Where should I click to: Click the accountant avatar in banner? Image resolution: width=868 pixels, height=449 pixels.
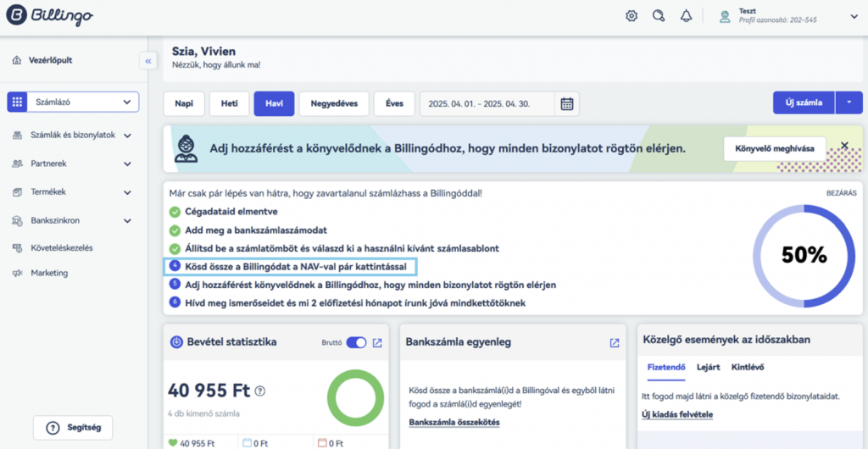pyautogui.click(x=187, y=148)
